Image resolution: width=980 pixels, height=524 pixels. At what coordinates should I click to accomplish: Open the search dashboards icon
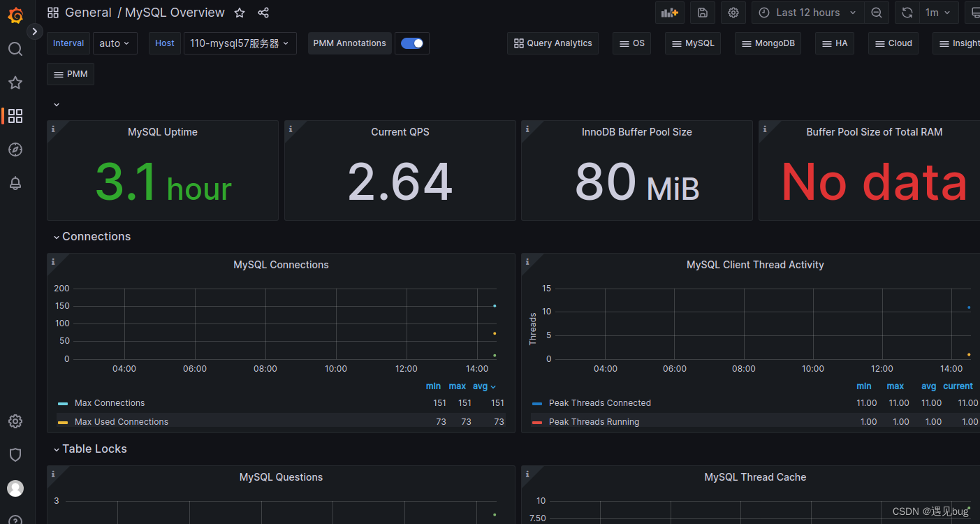click(x=15, y=49)
